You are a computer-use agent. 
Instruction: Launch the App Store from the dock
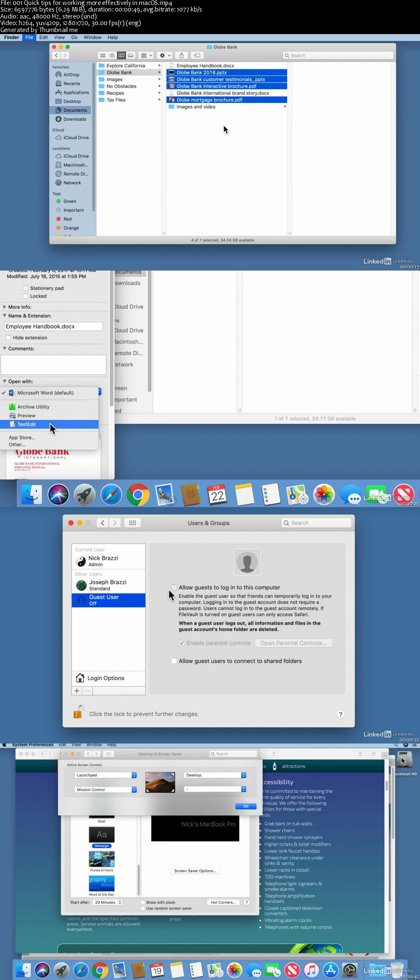331,970
